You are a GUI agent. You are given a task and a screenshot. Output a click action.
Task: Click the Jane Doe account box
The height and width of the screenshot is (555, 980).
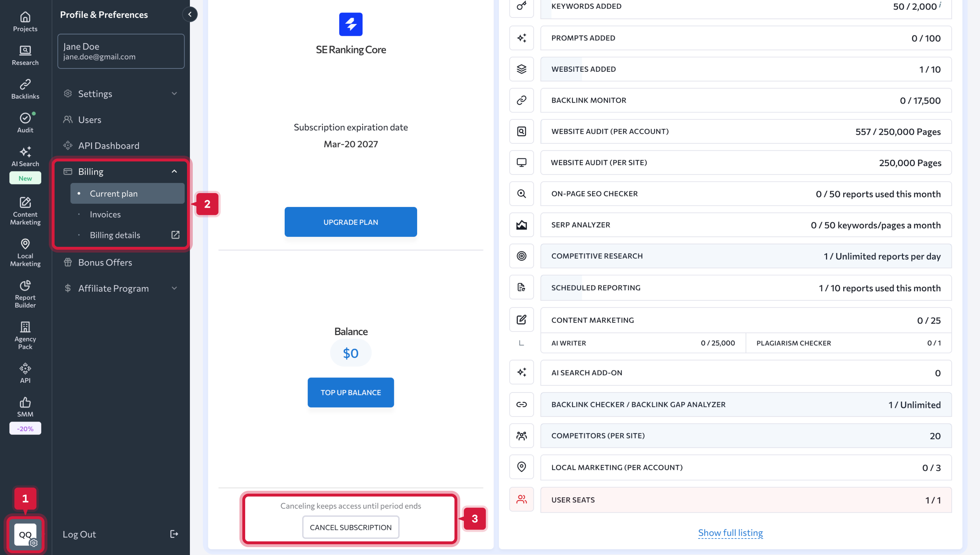(121, 51)
